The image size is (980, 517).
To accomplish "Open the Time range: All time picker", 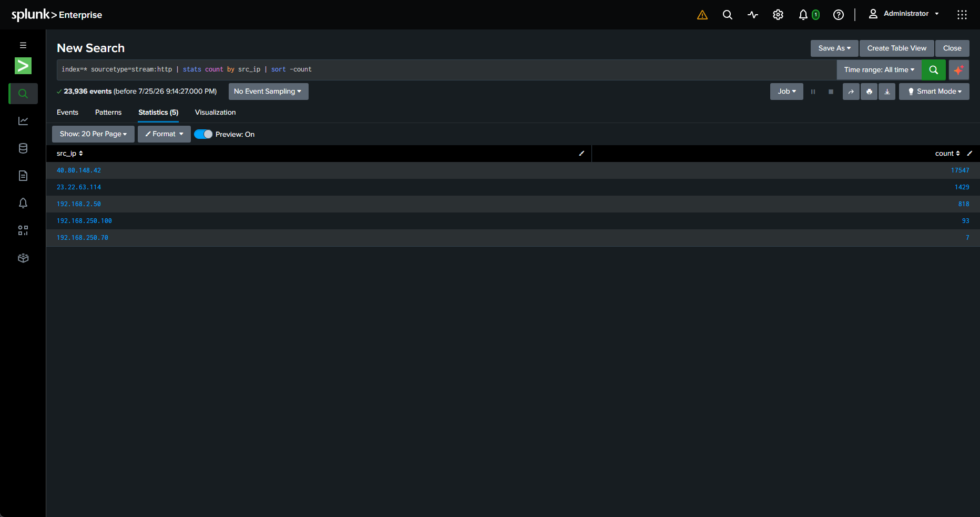I will pos(879,69).
